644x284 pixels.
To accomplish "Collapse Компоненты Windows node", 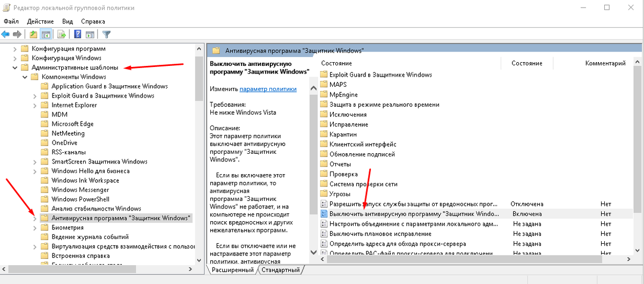I will click(25, 77).
